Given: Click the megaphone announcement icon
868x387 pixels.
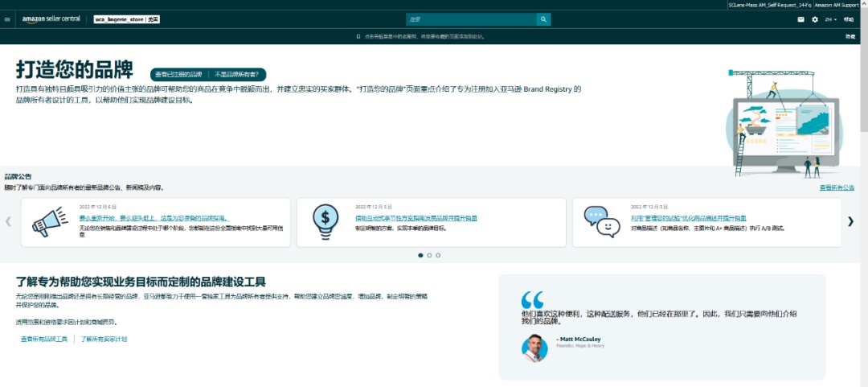Looking at the screenshot, I should tap(50, 222).
